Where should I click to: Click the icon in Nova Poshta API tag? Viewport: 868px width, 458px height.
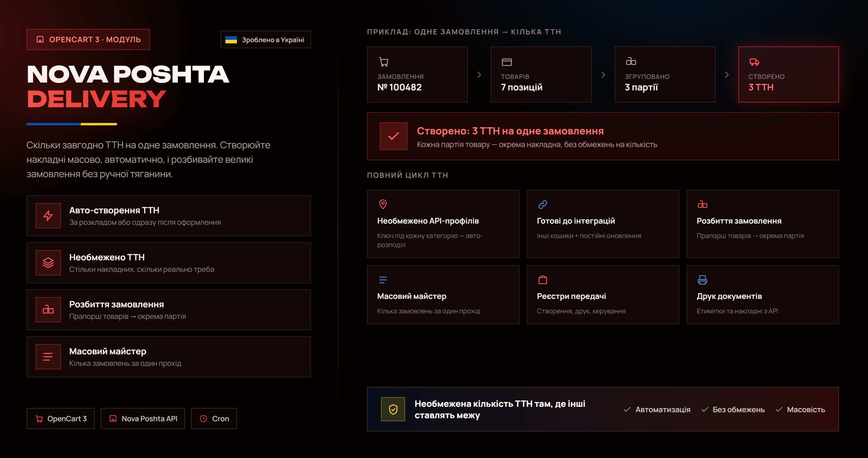pos(113,419)
